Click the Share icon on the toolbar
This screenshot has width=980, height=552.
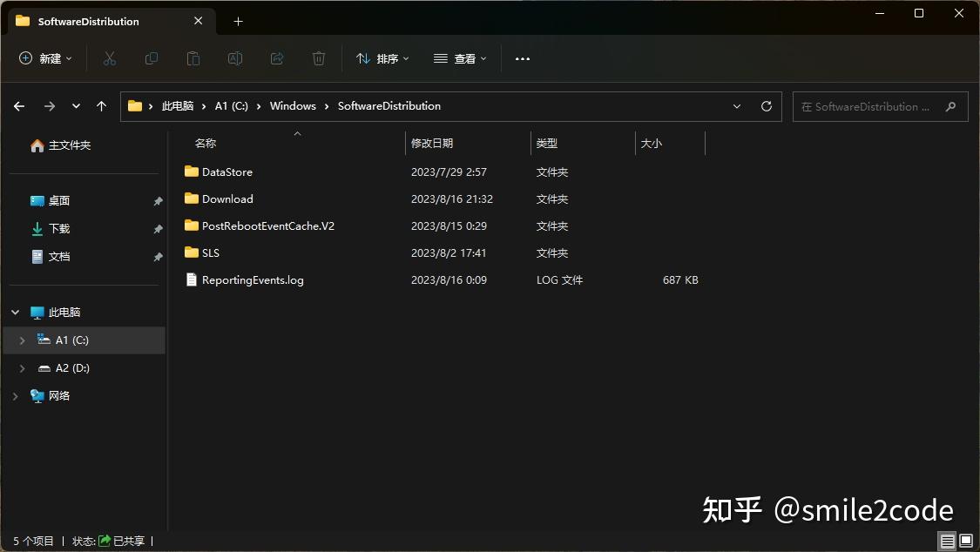pos(277,58)
